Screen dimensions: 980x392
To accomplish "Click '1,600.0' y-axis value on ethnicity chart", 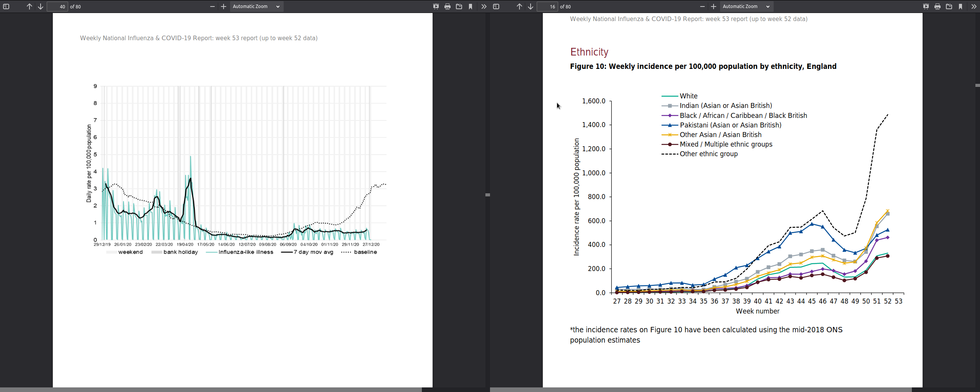I will click(594, 101).
